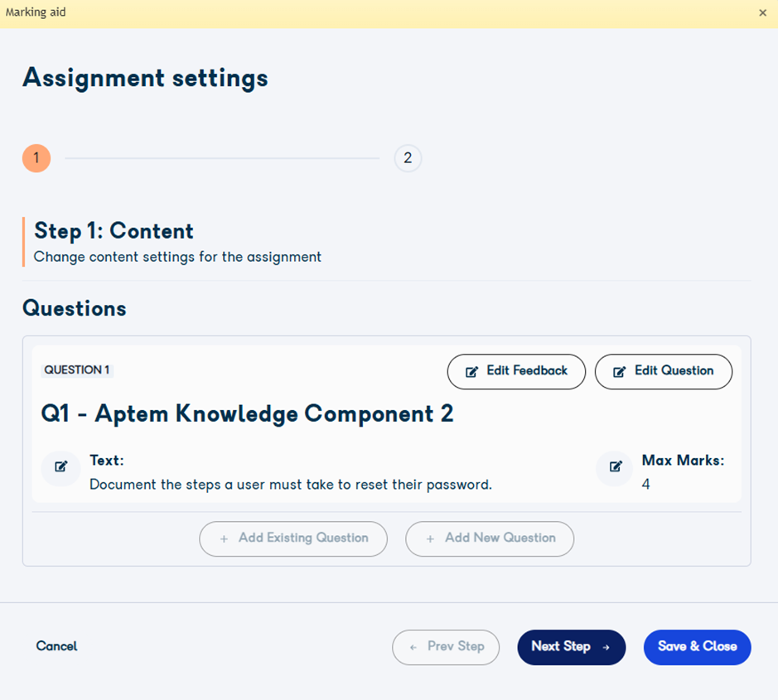Close the Marking aid banner
This screenshot has height=700, width=778.
[762, 13]
